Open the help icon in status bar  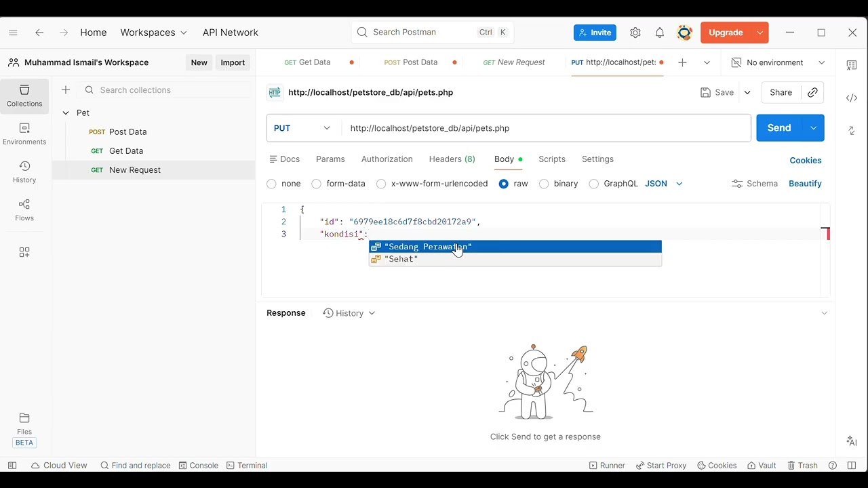click(833, 466)
